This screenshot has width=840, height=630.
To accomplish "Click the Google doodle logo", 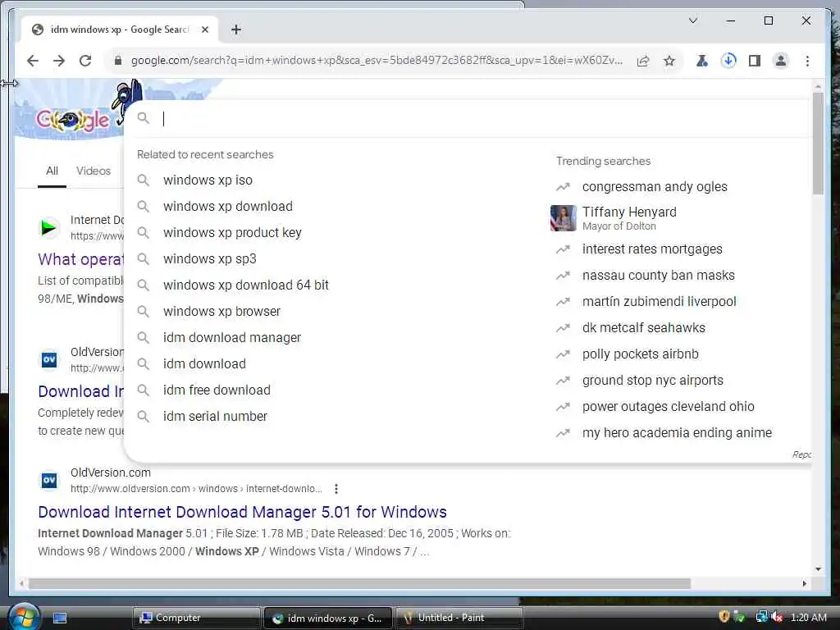I will click(72, 120).
